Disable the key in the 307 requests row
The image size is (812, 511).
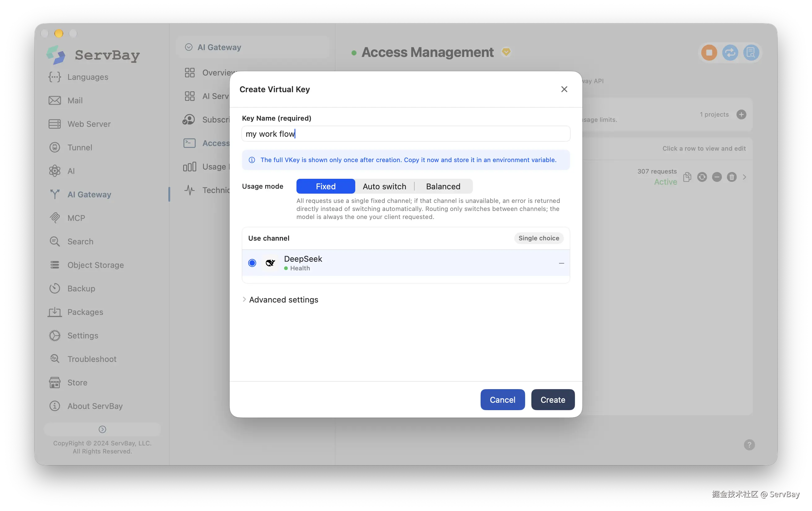point(717,177)
